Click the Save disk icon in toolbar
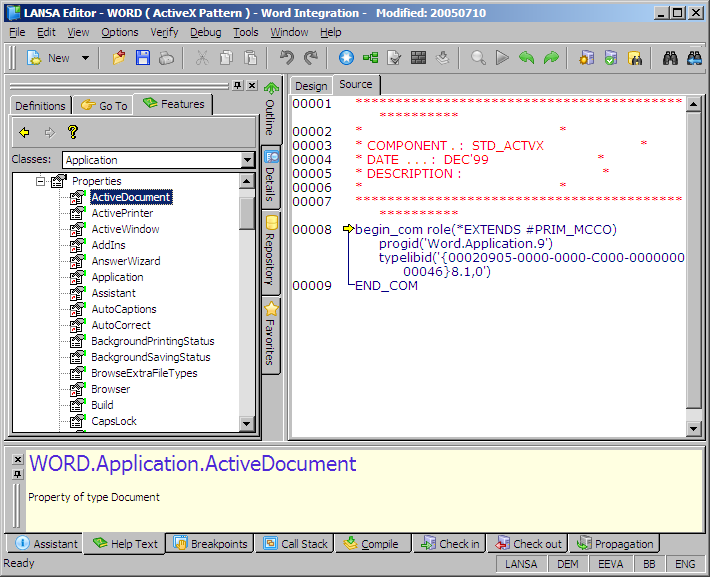This screenshot has width=710, height=577. 143,58
